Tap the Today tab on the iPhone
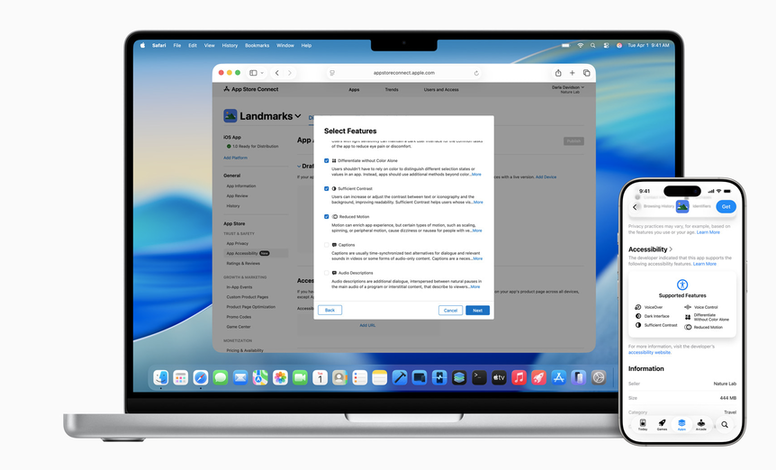The image size is (776, 470). [x=642, y=424]
